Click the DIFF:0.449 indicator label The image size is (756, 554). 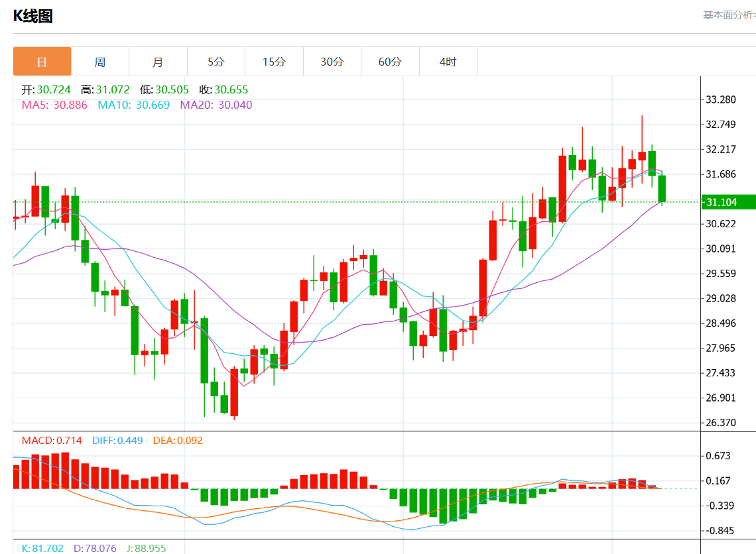[x=117, y=440]
